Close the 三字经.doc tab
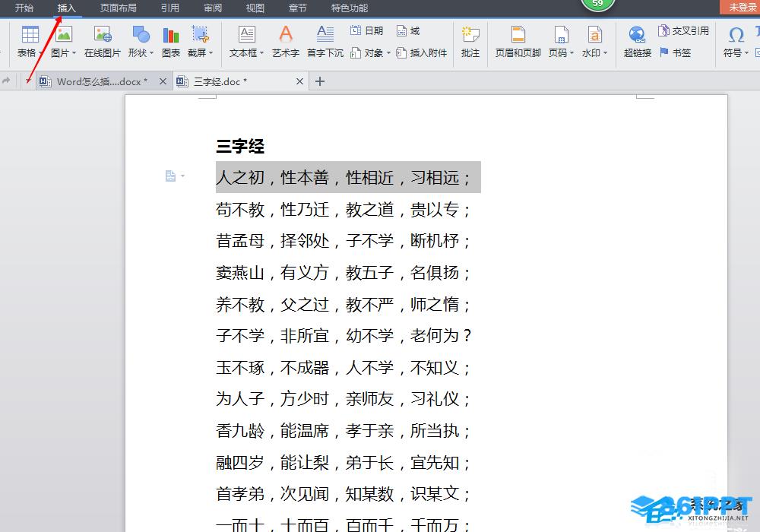 pyautogui.click(x=299, y=81)
